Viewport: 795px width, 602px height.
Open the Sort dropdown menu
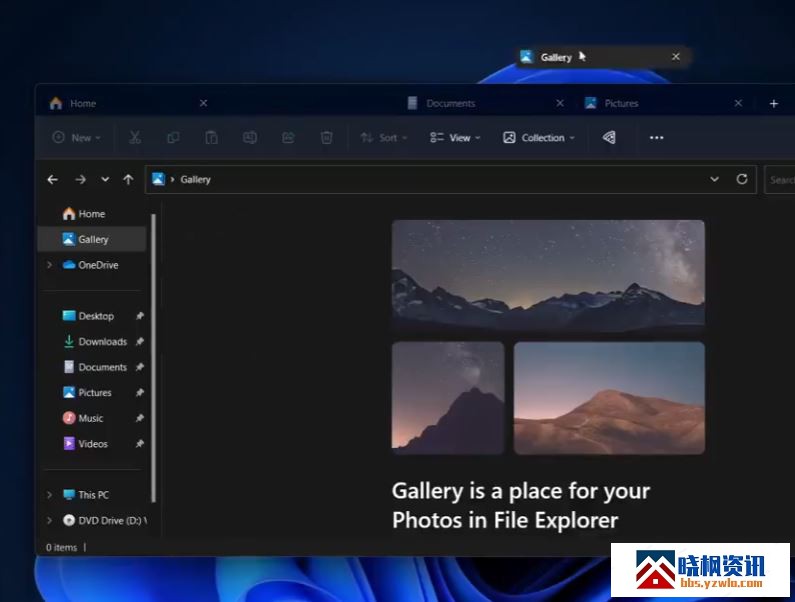383,138
